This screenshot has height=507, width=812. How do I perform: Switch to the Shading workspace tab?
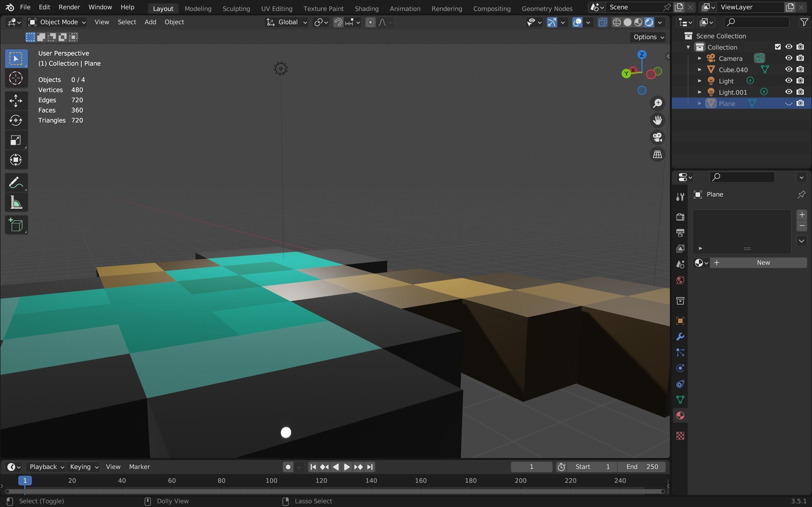(x=367, y=8)
